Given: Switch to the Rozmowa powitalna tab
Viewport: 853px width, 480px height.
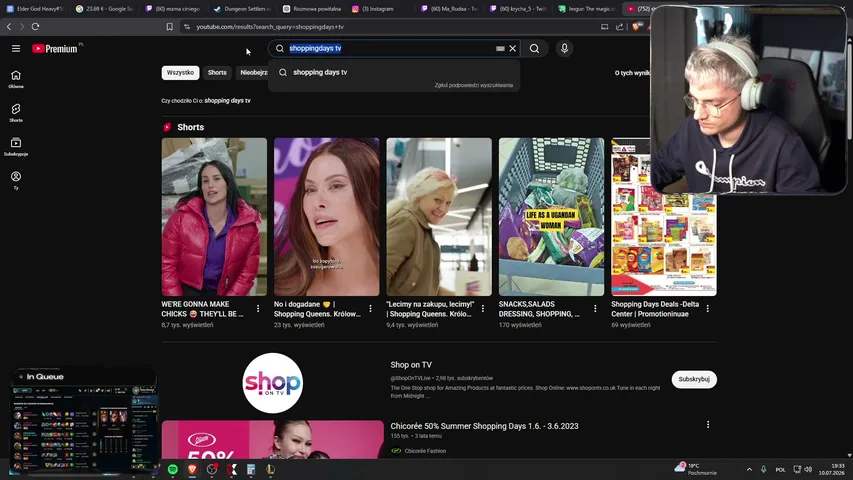Looking at the screenshot, I should 312,9.
